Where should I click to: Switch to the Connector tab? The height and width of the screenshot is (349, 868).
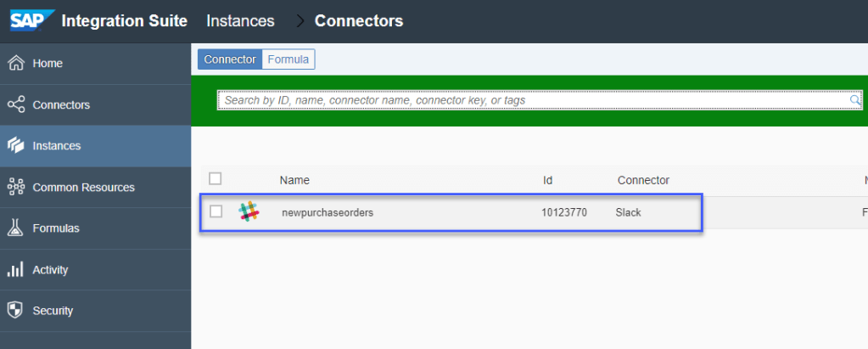click(230, 59)
